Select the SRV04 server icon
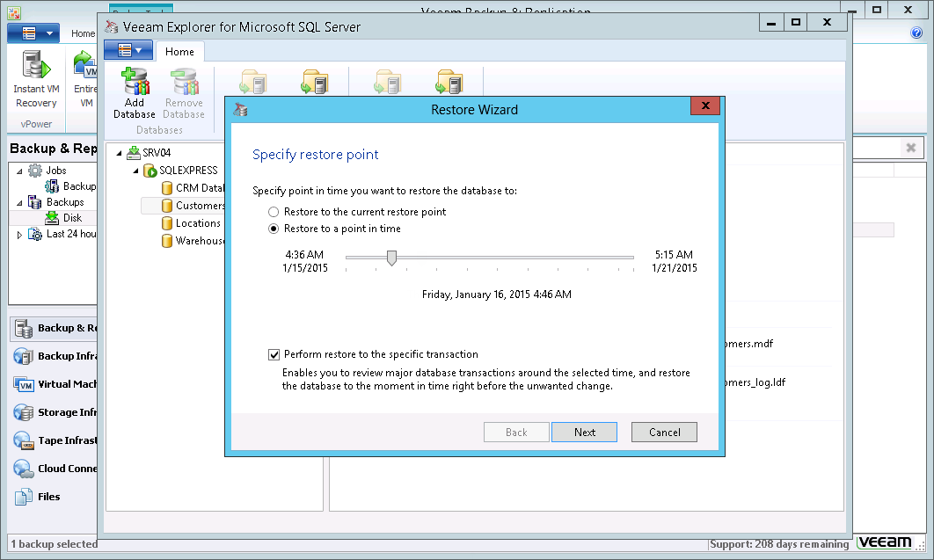934x560 pixels. (134, 153)
